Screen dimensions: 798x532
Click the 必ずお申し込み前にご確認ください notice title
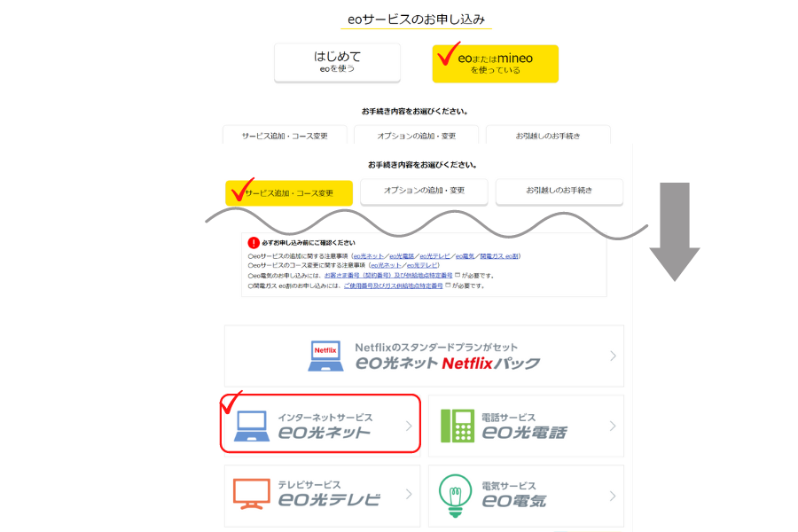309,243
